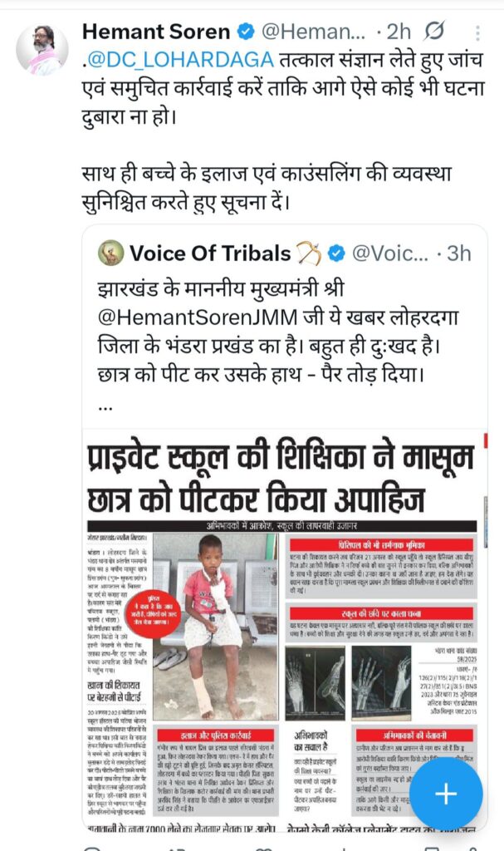
Task: Click the 3h timestamp on quoted post
Action: 459,253
